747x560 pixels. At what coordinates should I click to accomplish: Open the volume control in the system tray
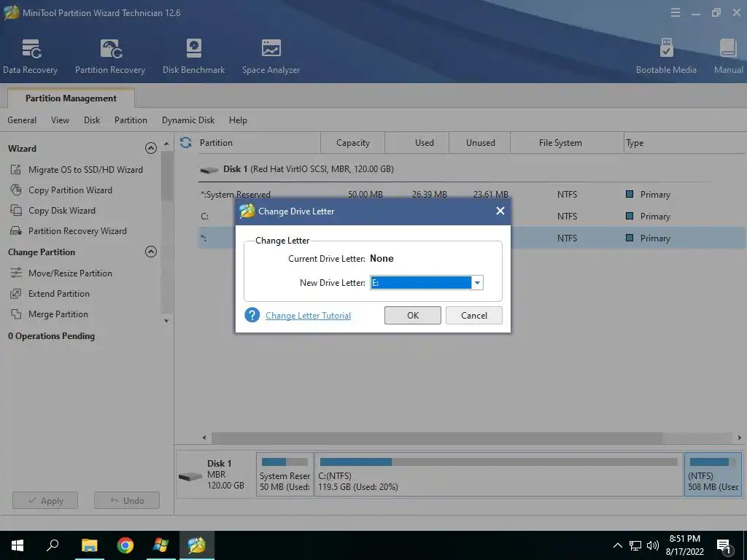tap(653, 545)
